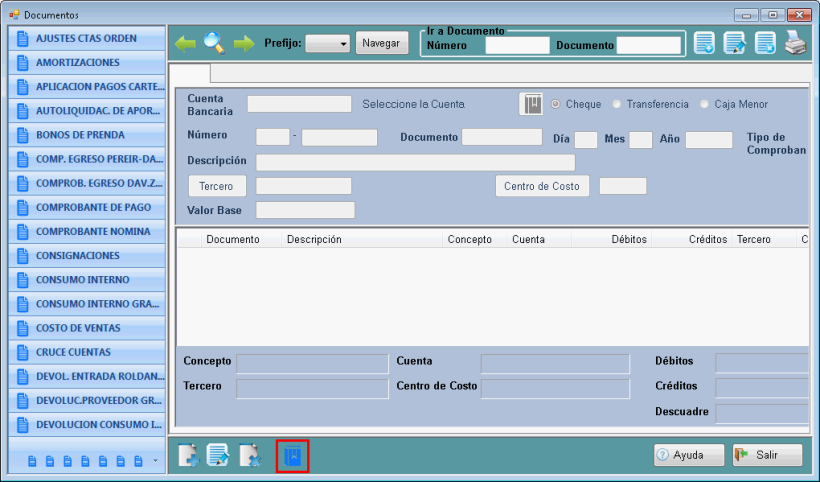Click the new document icon beside the printer group
The width and height of the screenshot is (820, 482).
pyautogui.click(x=705, y=43)
